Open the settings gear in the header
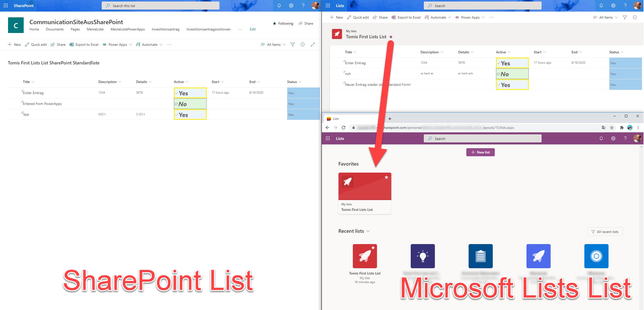Screen dimensions: 644x310 pos(291,6)
